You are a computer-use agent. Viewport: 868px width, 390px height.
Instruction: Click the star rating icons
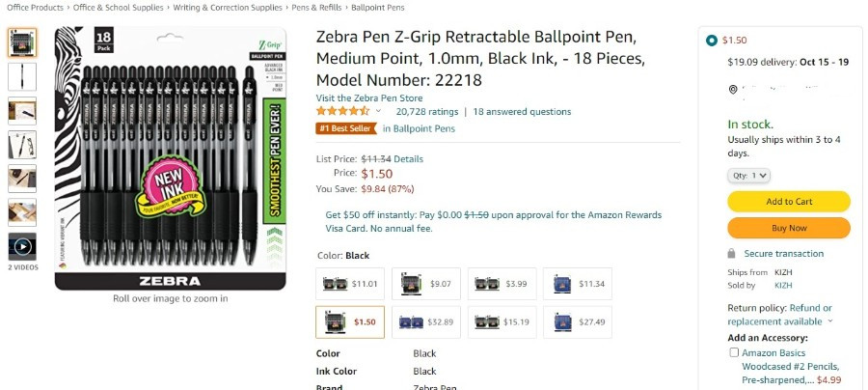click(342, 111)
